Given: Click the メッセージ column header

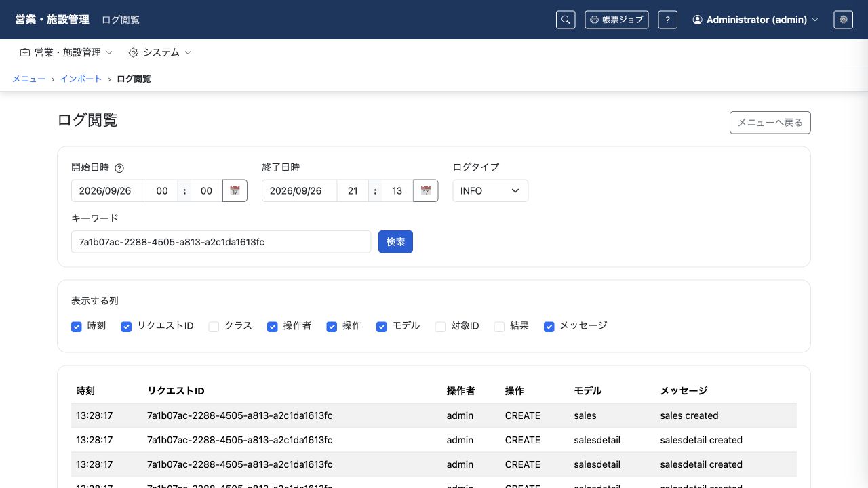Looking at the screenshot, I should (684, 391).
